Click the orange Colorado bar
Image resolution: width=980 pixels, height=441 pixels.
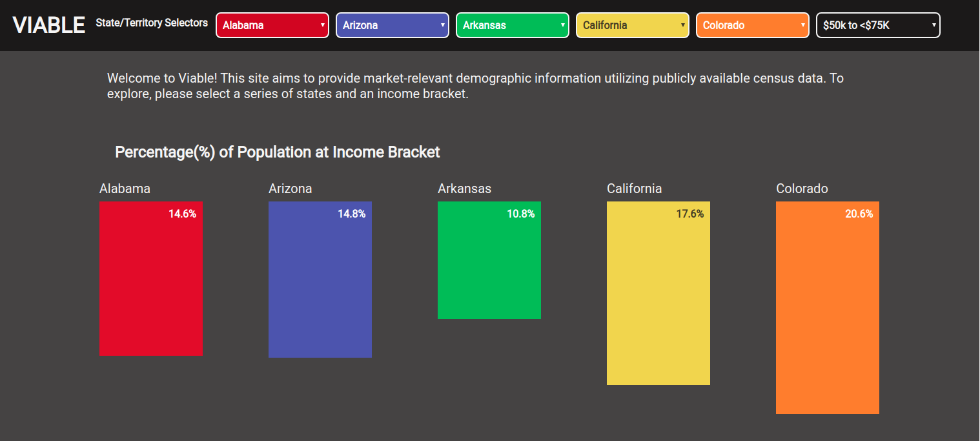[828, 307]
